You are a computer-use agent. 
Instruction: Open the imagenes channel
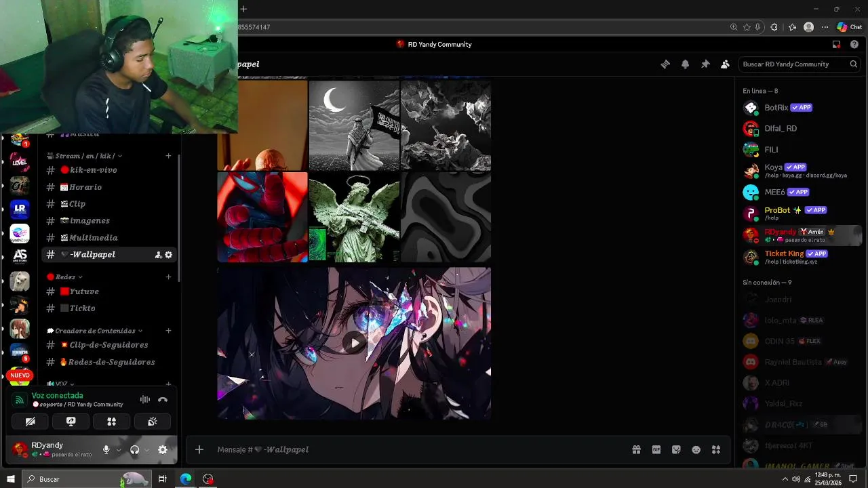tap(109, 221)
